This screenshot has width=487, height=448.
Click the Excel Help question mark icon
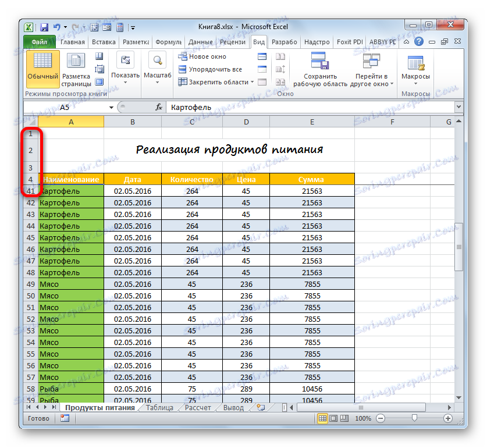[419, 41]
